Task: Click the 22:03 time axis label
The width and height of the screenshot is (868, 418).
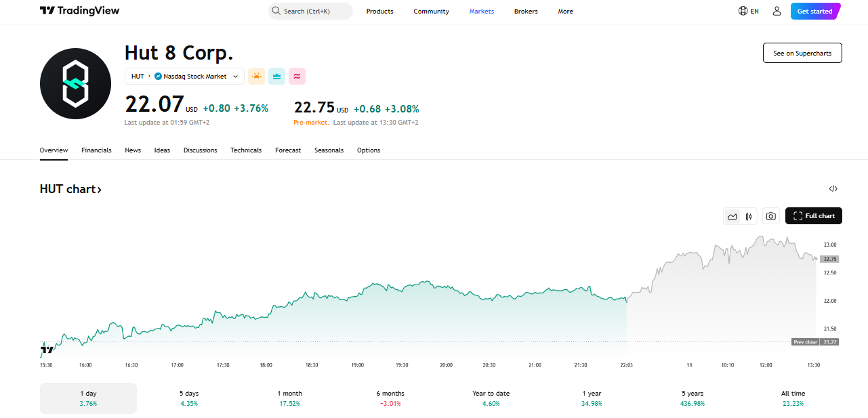Action: (626, 365)
